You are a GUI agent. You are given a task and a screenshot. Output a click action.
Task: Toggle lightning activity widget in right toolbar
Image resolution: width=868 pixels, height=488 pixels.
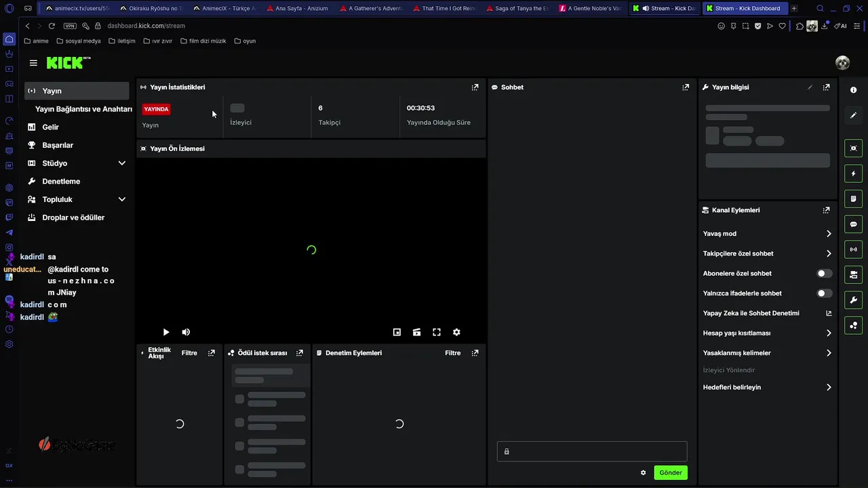click(x=853, y=174)
